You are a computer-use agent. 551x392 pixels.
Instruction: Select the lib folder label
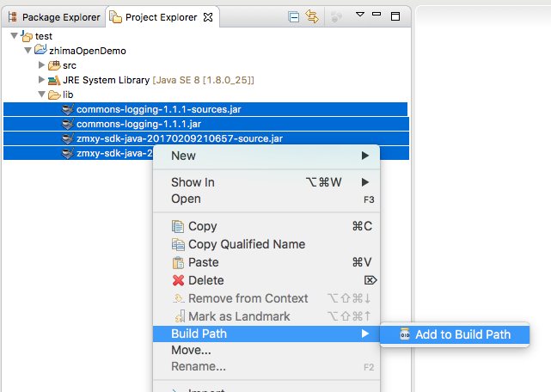click(68, 95)
